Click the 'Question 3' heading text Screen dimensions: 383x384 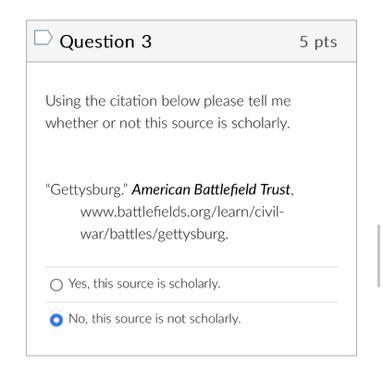coord(106,42)
